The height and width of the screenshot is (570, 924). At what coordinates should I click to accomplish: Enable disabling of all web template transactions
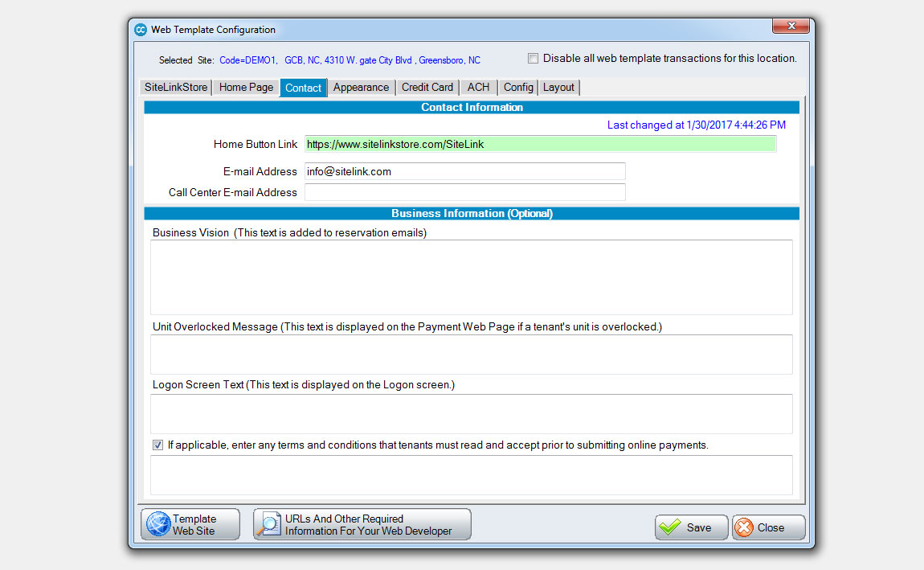533,58
